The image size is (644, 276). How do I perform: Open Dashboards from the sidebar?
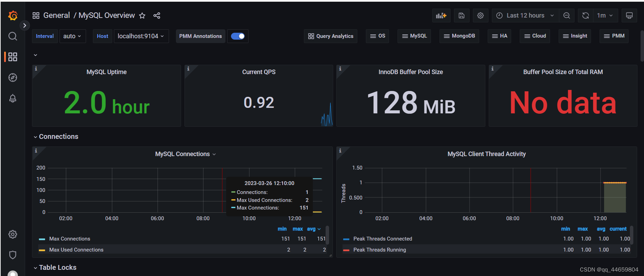(x=13, y=57)
